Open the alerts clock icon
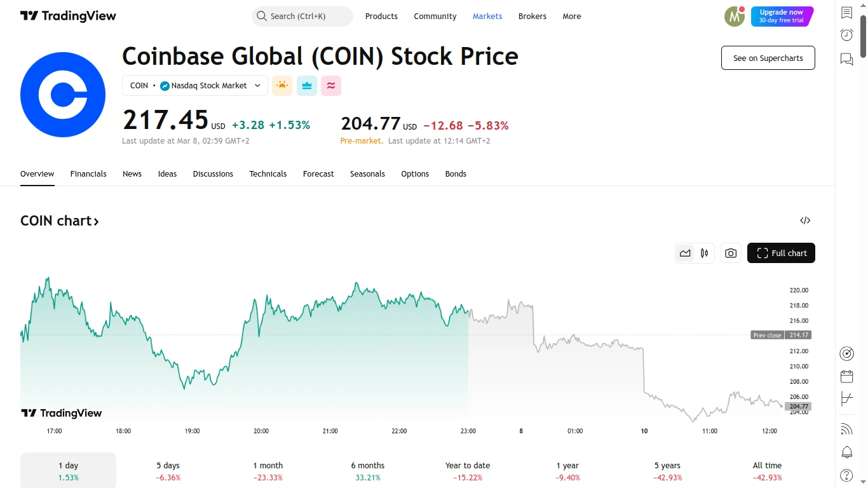Screen dimensions: 868x488 point(846,35)
